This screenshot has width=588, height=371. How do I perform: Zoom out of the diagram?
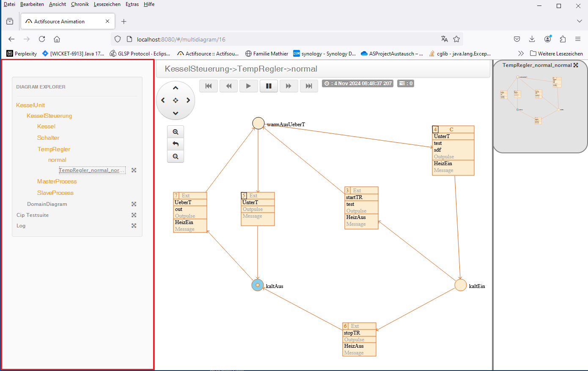(176, 157)
